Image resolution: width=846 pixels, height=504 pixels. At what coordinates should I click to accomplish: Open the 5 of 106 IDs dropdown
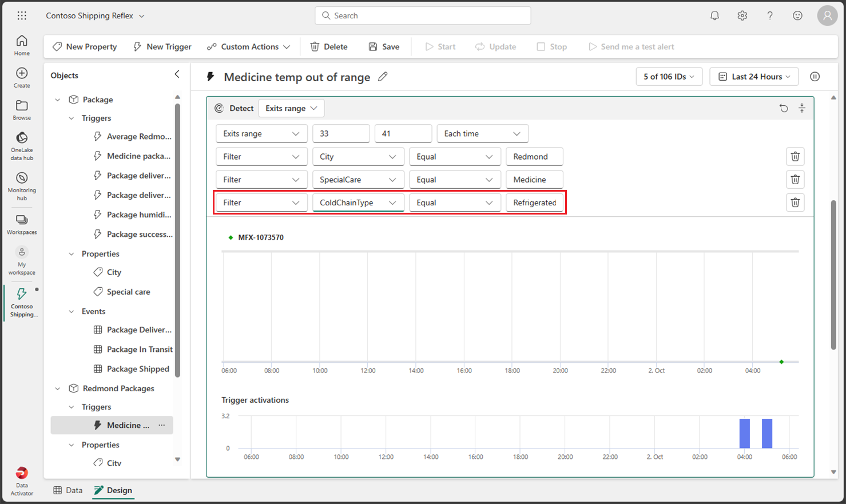pyautogui.click(x=669, y=77)
